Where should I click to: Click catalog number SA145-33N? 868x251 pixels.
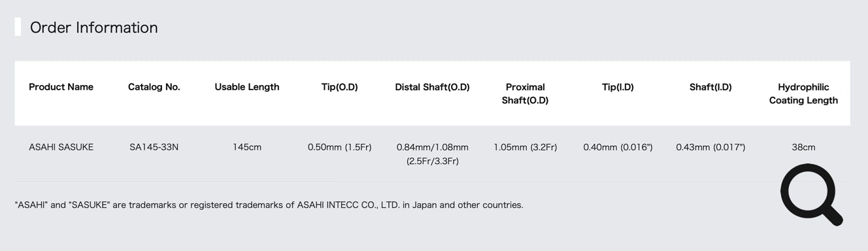(154, 147)
